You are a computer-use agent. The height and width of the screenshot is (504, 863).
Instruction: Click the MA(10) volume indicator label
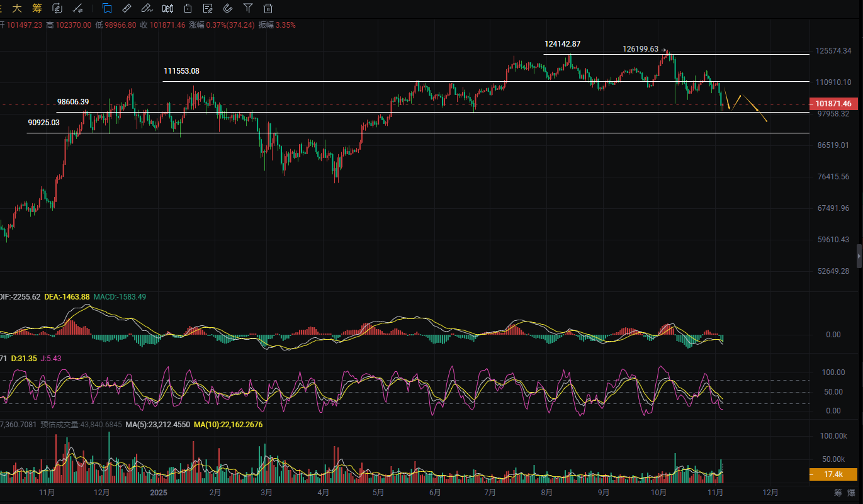[x=228, y=425]
